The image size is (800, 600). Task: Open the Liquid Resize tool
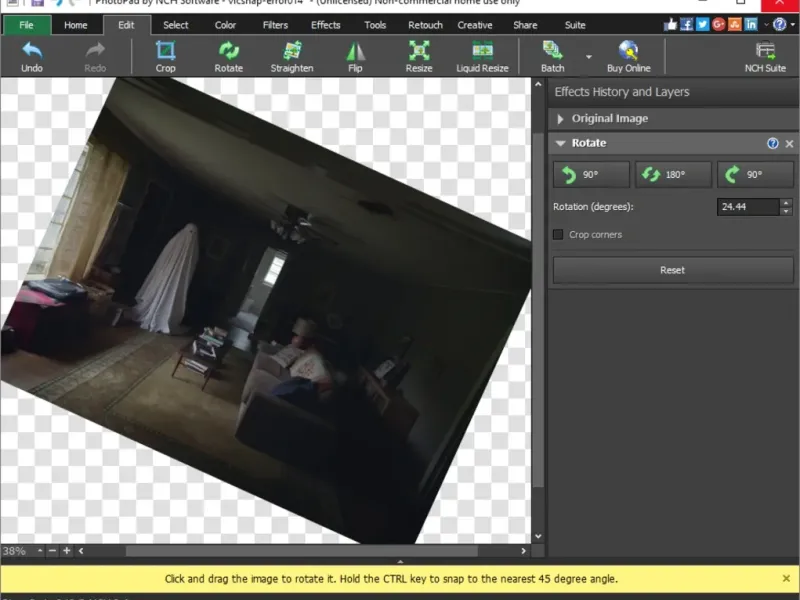pos(482,56)
